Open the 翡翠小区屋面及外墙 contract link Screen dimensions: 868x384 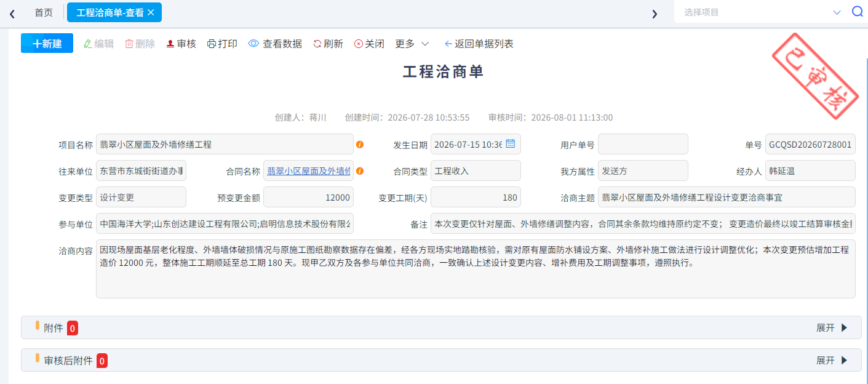(x=309, y=171)
